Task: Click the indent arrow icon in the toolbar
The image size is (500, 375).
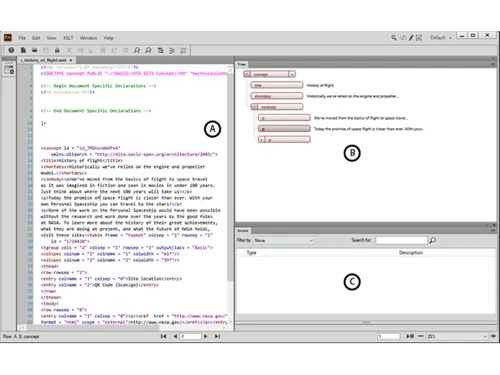Action: point(172,50)
